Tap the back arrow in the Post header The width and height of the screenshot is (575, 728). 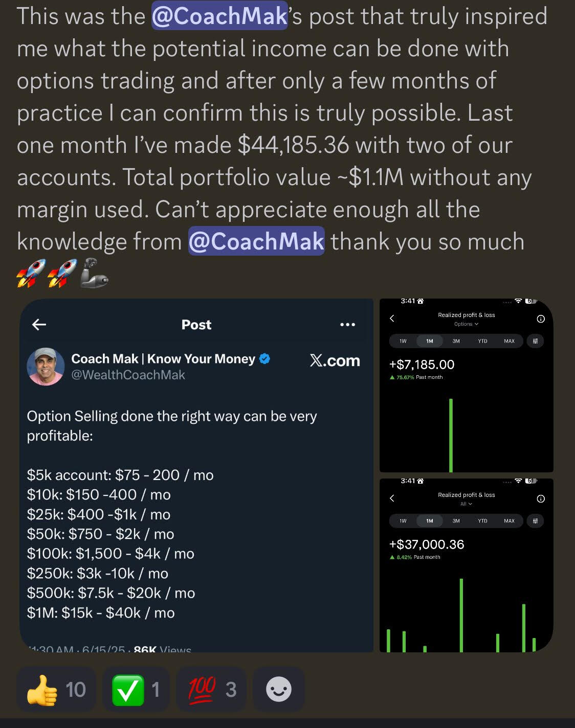click(39, 324)
